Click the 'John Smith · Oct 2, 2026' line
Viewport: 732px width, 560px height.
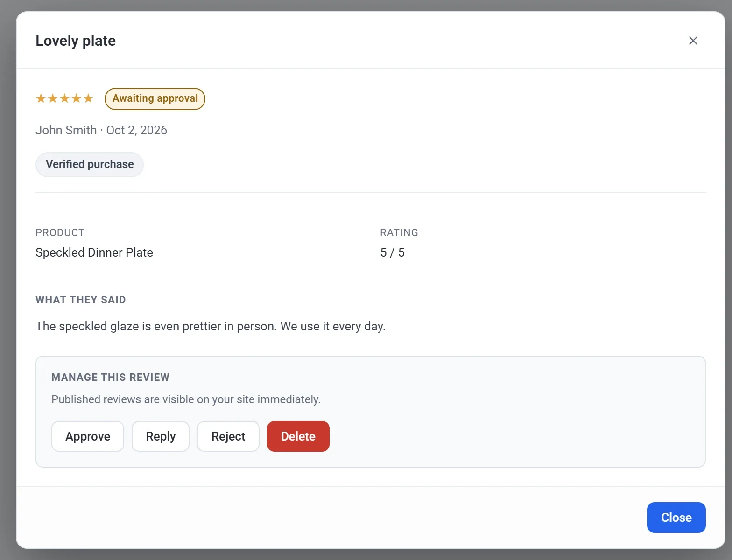coord(101,130)
